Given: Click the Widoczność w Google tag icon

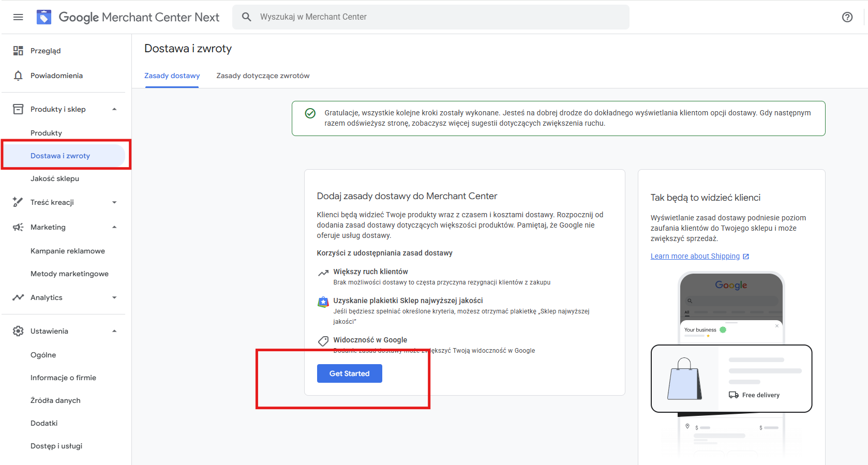Looking at the screenshot, I should click(x=323, y=341).
